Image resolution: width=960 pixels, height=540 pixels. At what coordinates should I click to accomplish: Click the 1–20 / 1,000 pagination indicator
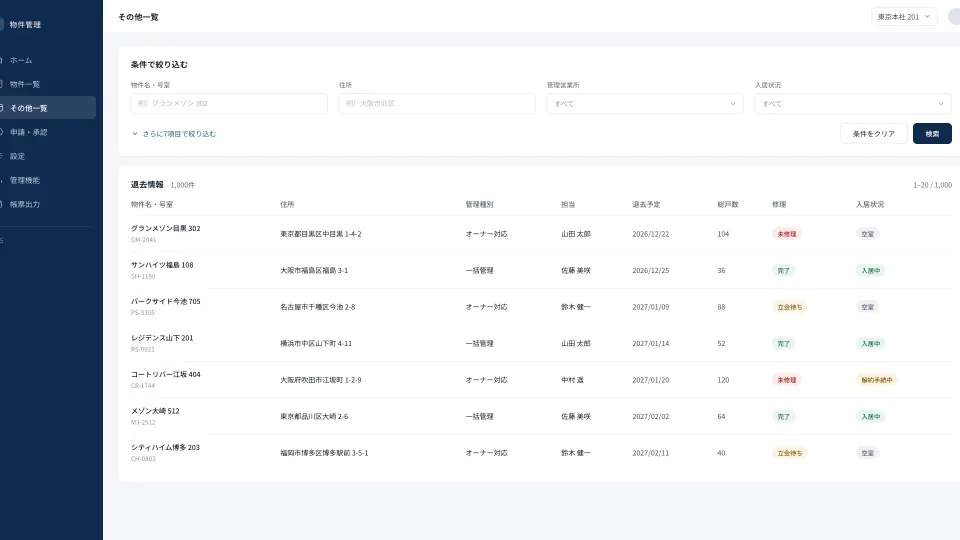tap(932, 185)
